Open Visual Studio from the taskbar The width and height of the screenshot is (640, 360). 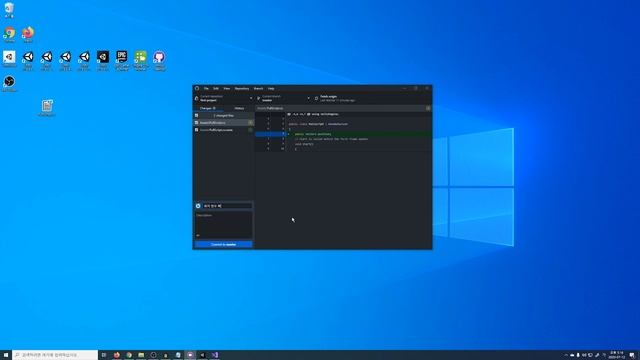[x=215, y=355]
